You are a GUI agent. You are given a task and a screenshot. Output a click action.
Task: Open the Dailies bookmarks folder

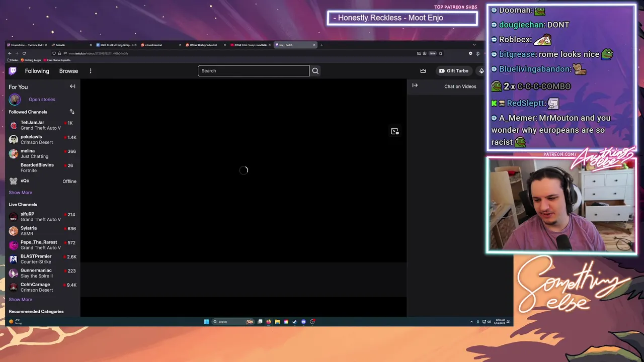[x=13, y=60]
